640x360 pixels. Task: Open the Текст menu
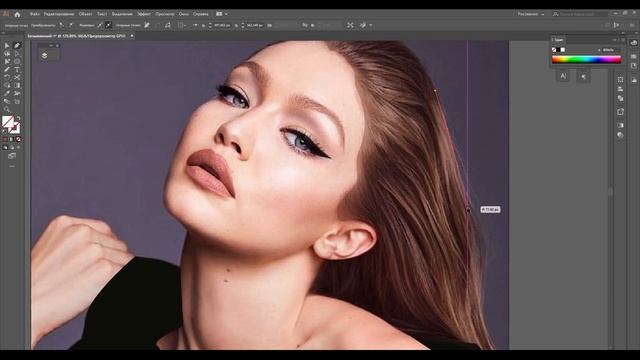102,14
